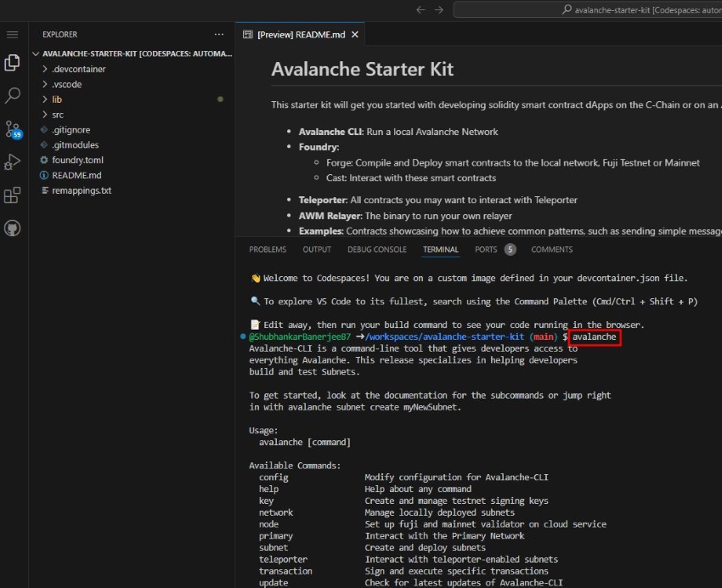
Task: Open remappings.txt in the file tree
Action: (x=82, y=190)
